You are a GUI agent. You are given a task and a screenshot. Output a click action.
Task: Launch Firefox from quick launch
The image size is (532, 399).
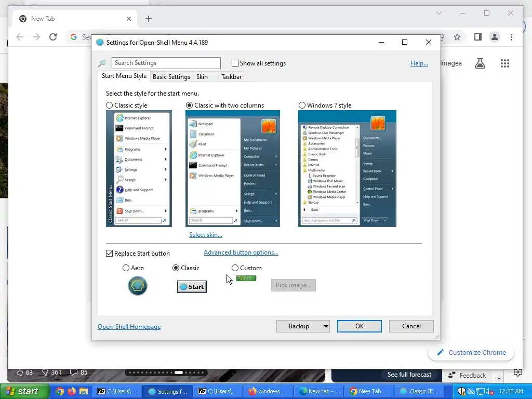tap(72, 391)
